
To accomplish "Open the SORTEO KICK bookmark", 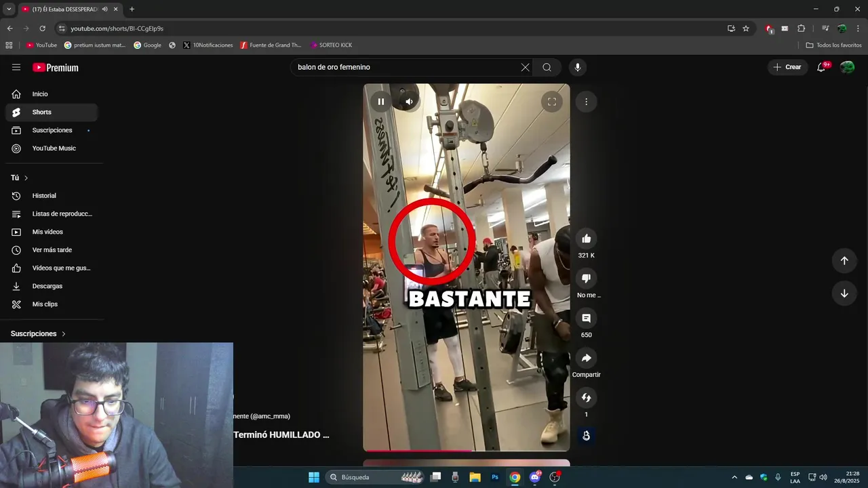I will point(331,45).
